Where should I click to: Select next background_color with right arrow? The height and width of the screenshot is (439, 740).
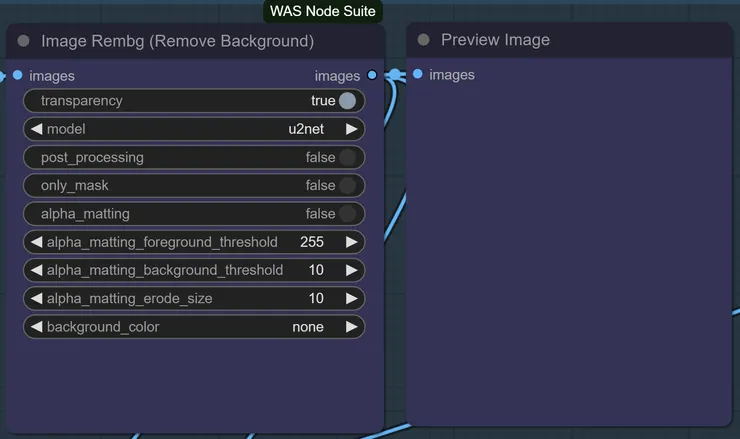tap(352, 327)
